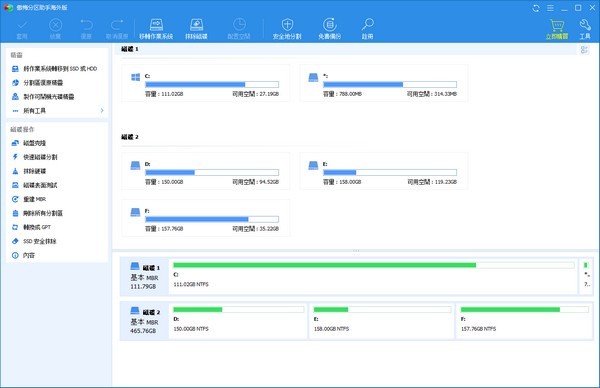
Task: Select Disk 2 Basic MBR 465.76GB label
Action: point(145,321)
